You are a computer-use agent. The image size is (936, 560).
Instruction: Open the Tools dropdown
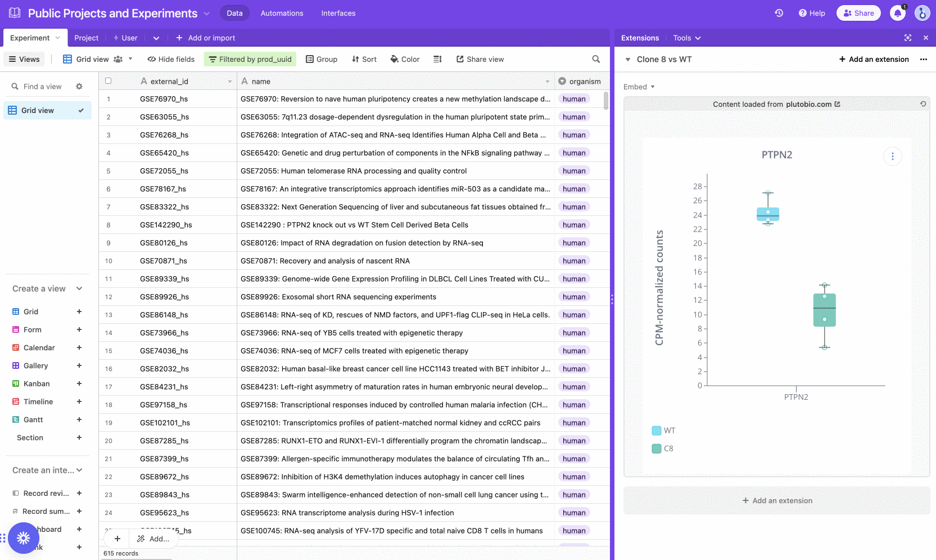[x=686, y=38]
